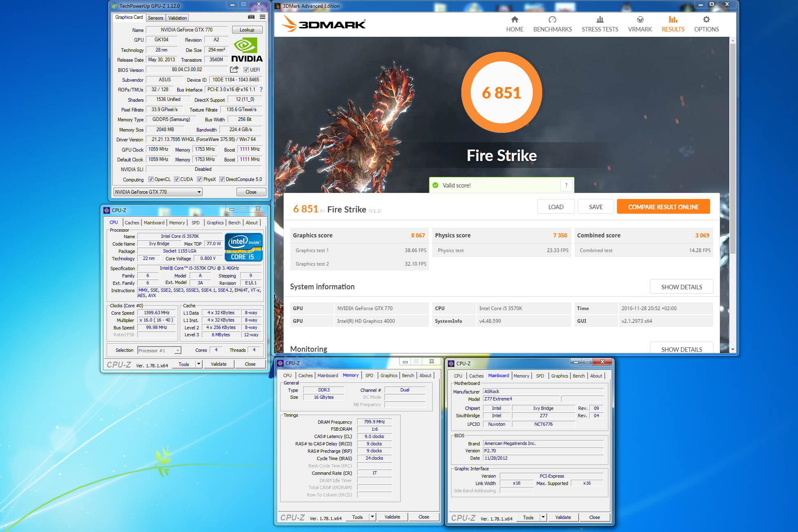Viewport: 798px width, 532px height.
Task: Click the Z77 Extreme4 model field
Action: click(x=521, y=399)
